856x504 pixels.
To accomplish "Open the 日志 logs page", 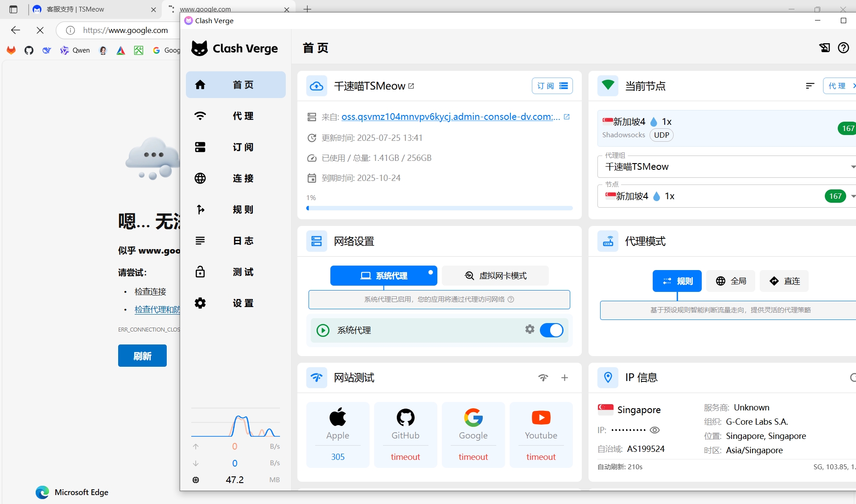I will coord(235,241).
